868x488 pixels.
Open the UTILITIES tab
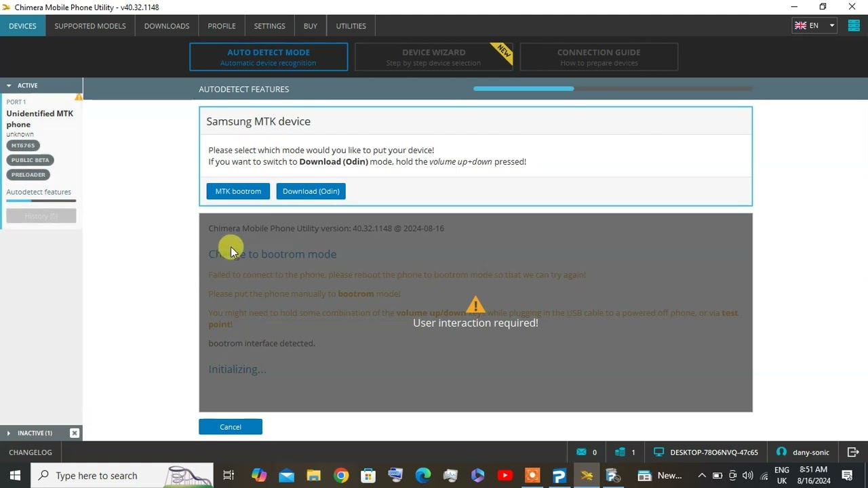tap(351, 26)
